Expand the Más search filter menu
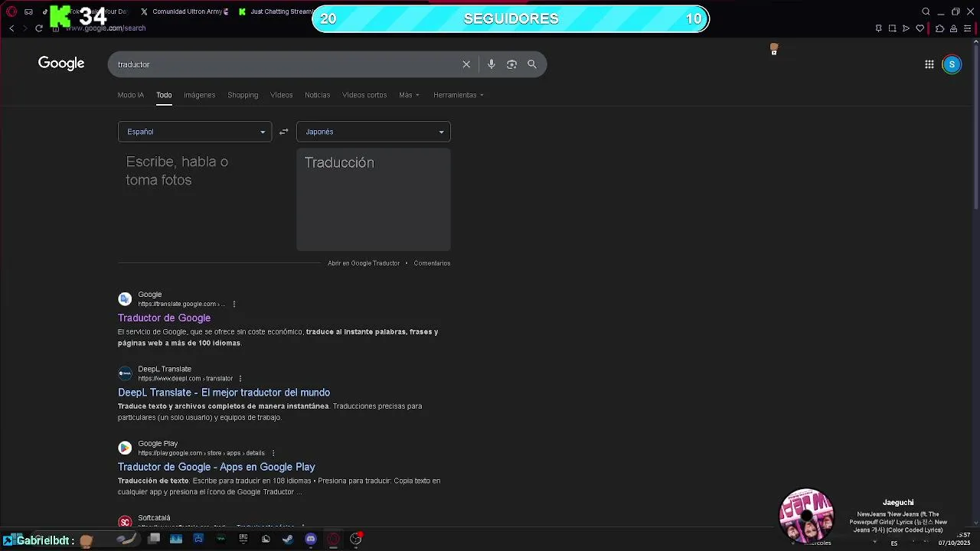The height and width of the screenshot is (551, 980). pyautogui.click(x=409, y=95)
